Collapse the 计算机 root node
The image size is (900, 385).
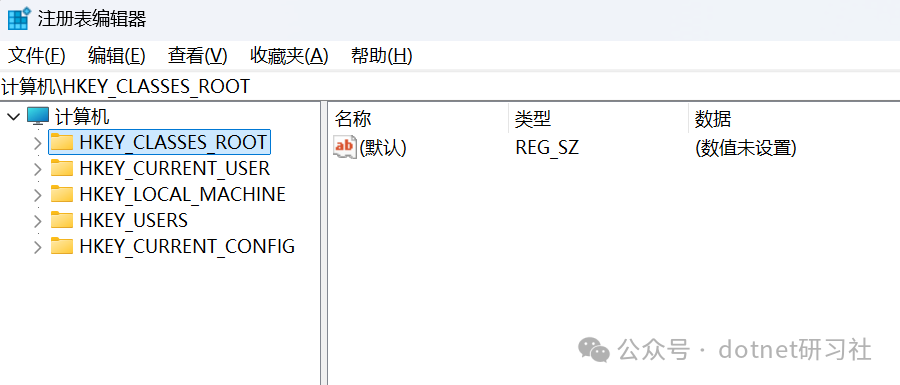[x=13, y=117]
